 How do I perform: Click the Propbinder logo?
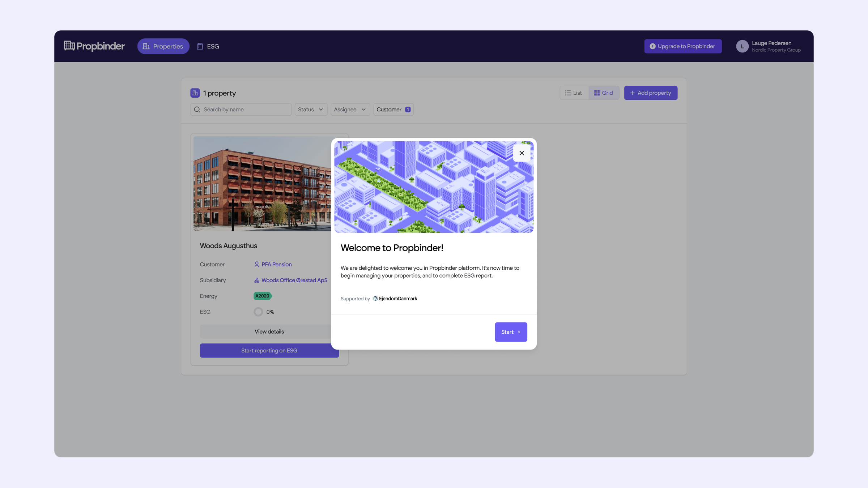coord(94,46)
